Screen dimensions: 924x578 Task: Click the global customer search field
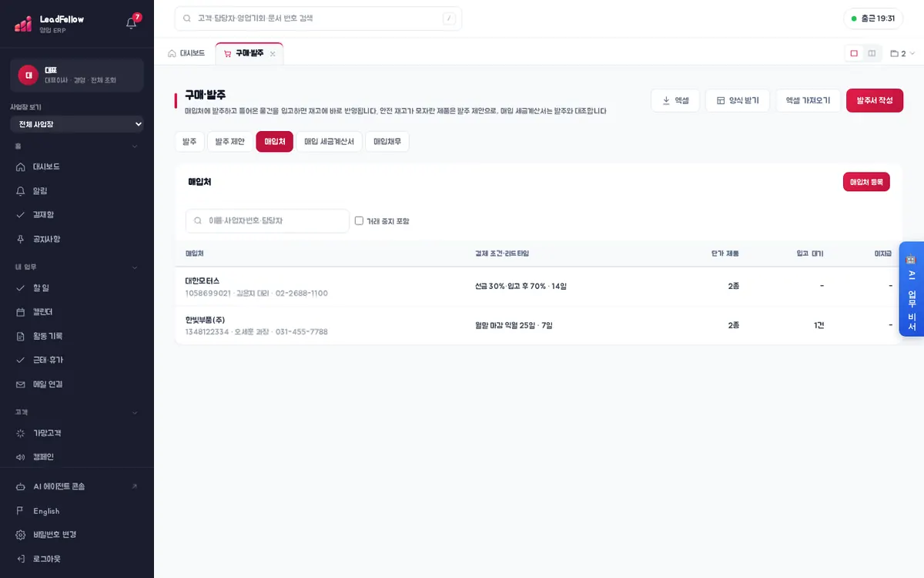(318, 18)
